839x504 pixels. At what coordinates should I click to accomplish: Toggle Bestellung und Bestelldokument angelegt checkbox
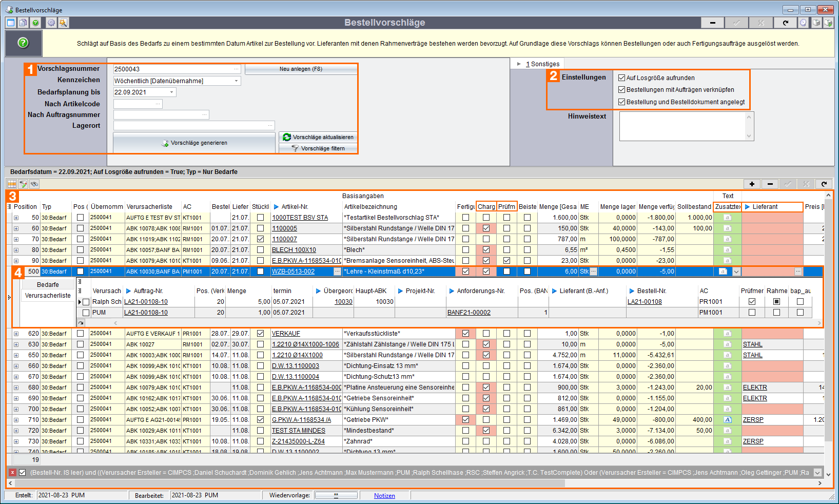point(622,102)
